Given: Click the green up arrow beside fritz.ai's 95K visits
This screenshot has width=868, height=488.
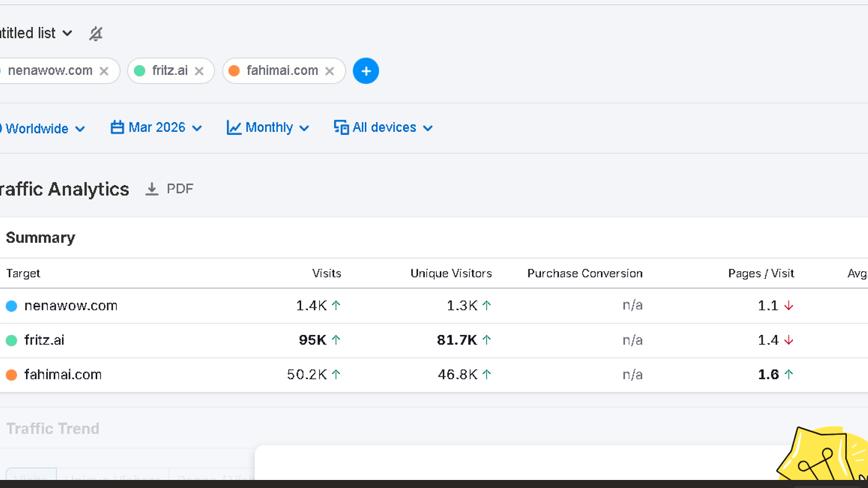Looking at the screenshot, I should [x=335, y=339].
